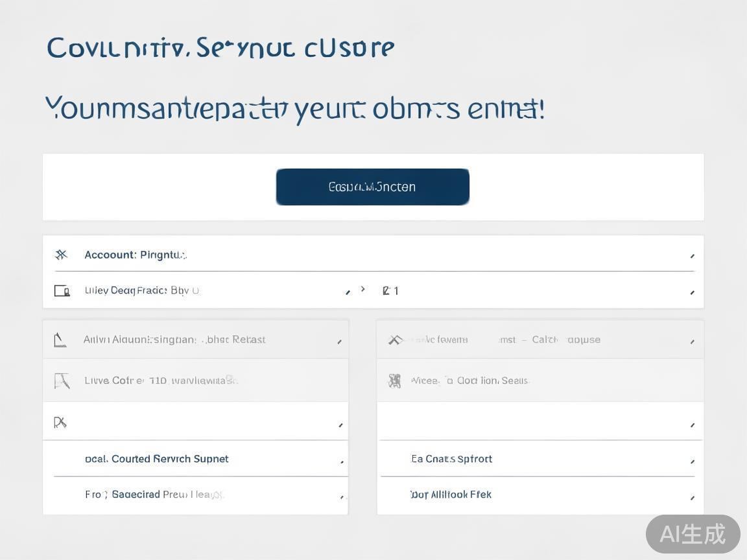
Task: Select the Dor Allifook Ffek entry
Action: [451, 495]
